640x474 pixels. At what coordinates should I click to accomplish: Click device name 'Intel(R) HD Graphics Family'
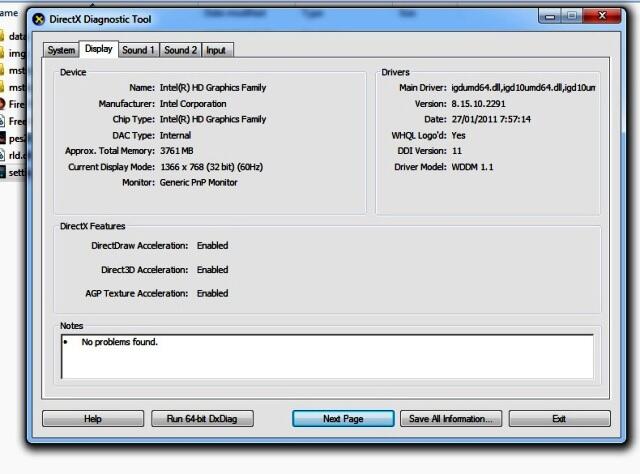pyautogui.click(x=213, y=88)
